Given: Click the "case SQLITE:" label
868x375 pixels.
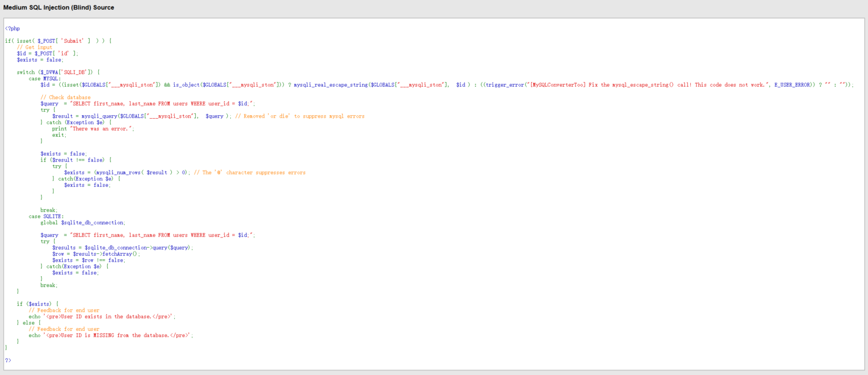Looking at the screenshot, I should [x=46, y=216].
